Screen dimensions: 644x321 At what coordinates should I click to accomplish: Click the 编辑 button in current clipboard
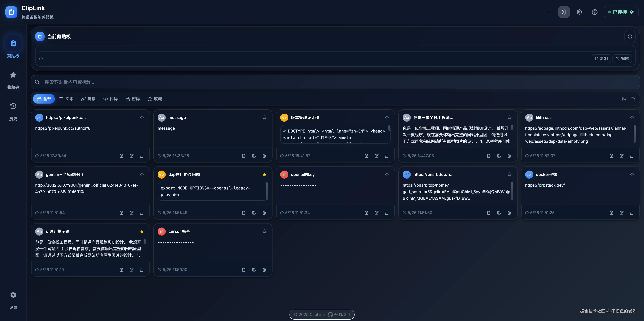click(622, 58)
